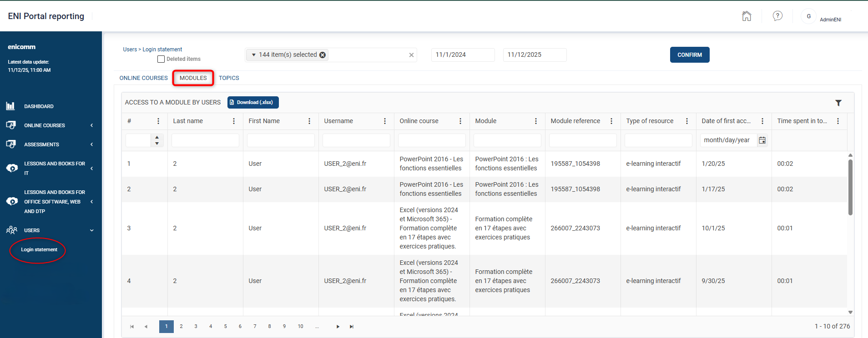Toggle the Deleted items checkbox

click(161, 59)
